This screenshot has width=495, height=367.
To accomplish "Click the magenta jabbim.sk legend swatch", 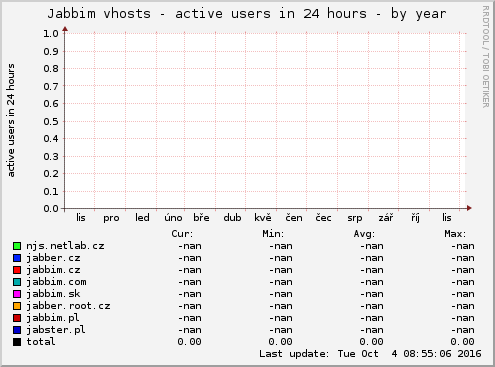I will point(17,294).
